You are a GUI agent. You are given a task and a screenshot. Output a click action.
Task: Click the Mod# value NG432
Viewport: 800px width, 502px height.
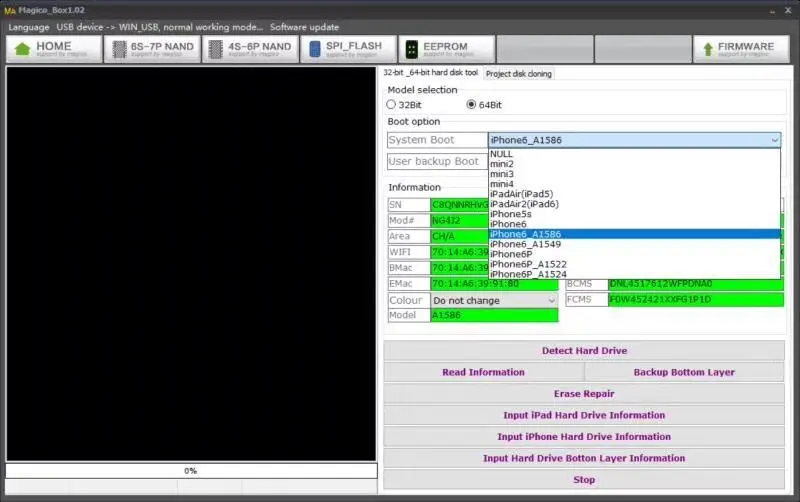pyautogui.click(x=460, y=220)
